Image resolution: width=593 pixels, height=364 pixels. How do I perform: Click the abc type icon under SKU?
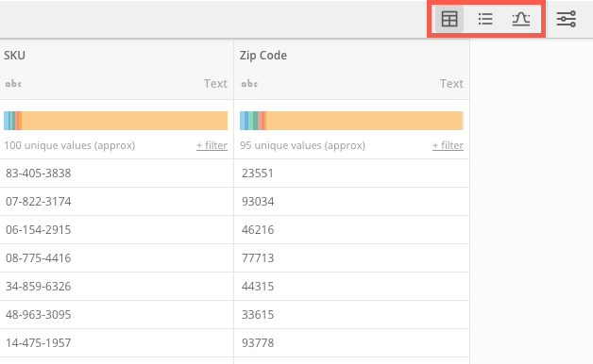pos(13,83)
